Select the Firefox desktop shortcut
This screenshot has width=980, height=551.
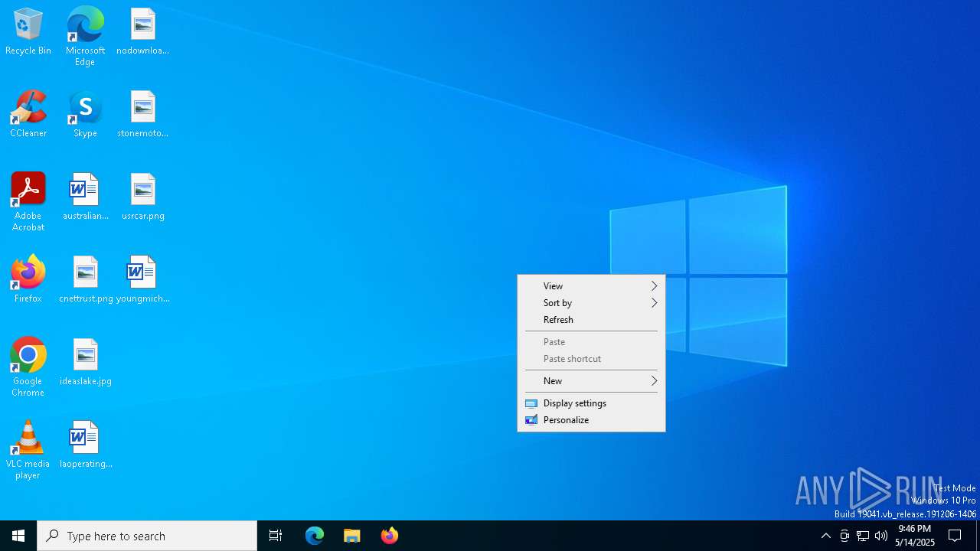click(x=28, y=280)
